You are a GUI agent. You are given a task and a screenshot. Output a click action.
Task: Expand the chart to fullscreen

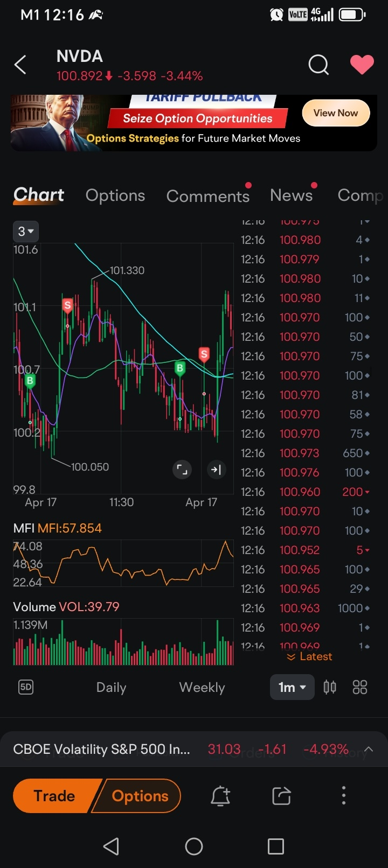tap(182, 470)
